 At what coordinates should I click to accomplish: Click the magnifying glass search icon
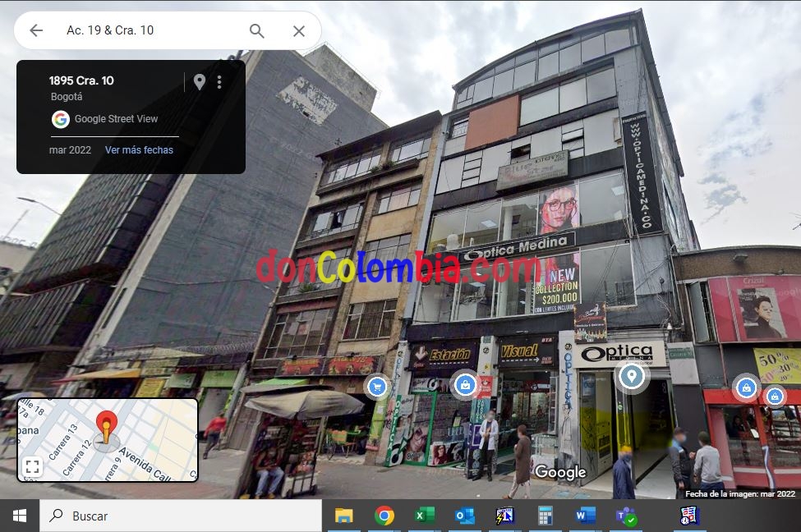pos(257,30)
